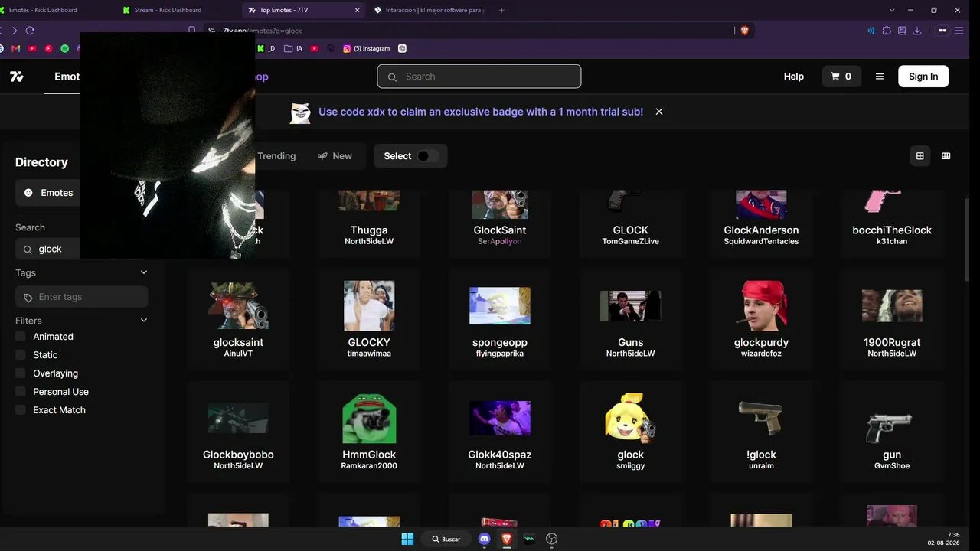Open the HmmGlock Pepe emote thumbnail
The image size is (980, 551).
[369, 419]
